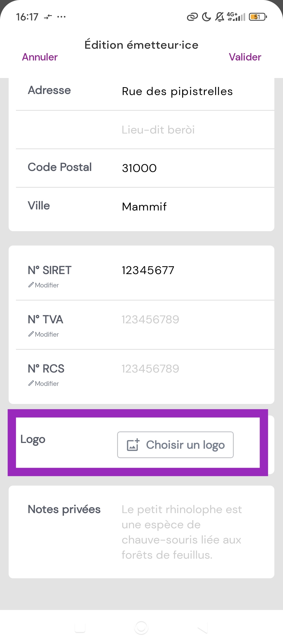This screenshot has width=283, height=644.
Task: Tap the link icon in status bar
Action: click(x=192, y=17)
